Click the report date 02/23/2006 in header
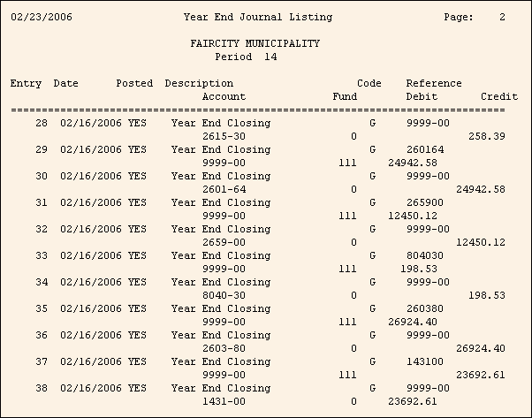Image resolution: width=532 pixels, height=418 pixels. tap(41, 17)
